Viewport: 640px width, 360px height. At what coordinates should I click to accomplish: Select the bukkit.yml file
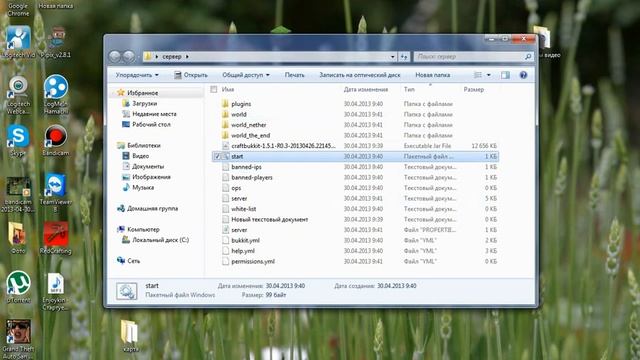pos(245,240)
